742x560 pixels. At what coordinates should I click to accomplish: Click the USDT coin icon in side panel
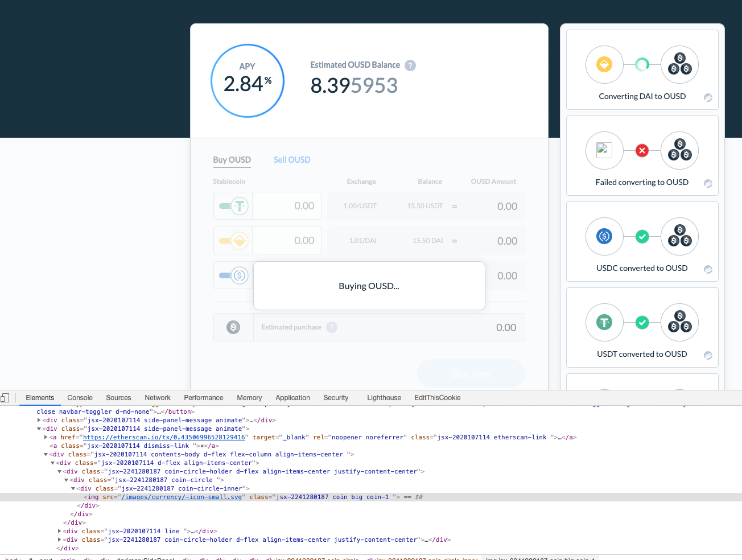tap(604, 323)
